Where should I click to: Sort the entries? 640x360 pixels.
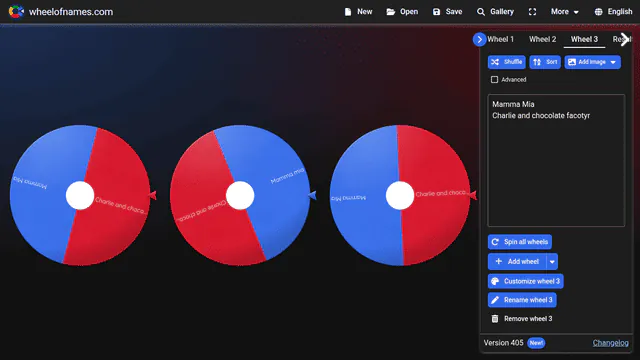[545, 62]
